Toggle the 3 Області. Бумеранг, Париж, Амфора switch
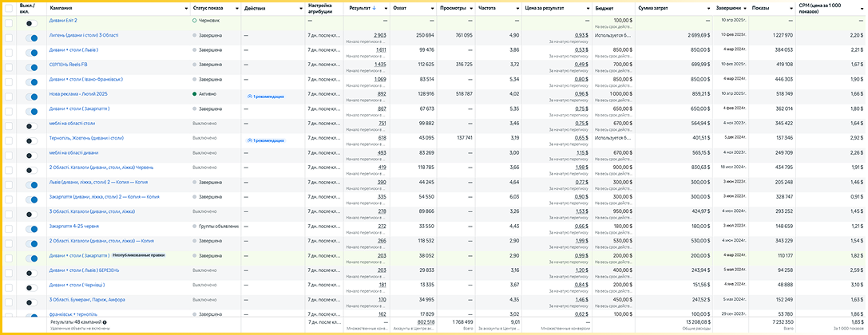 (x=32, y=302)
